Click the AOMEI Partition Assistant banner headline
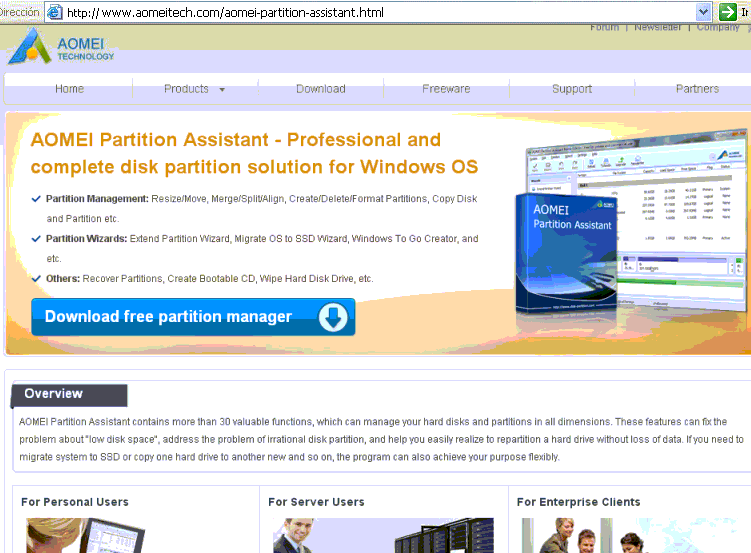Viewport: 751px width, 553px height. tap(254, 153)
